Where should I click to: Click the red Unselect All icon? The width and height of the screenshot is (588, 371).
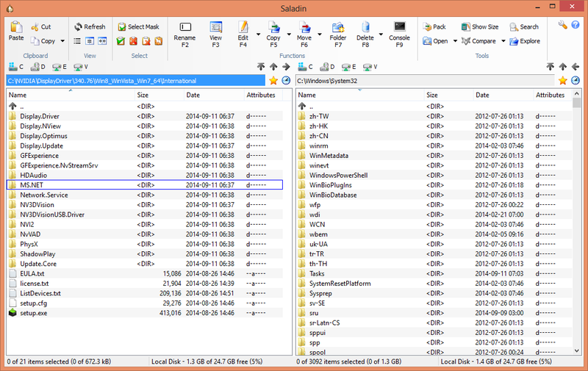coord(134,41)
